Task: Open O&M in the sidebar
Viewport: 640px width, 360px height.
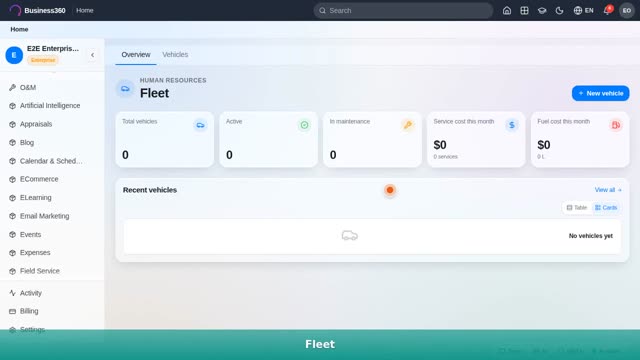Action: click(x=52, y=87)
